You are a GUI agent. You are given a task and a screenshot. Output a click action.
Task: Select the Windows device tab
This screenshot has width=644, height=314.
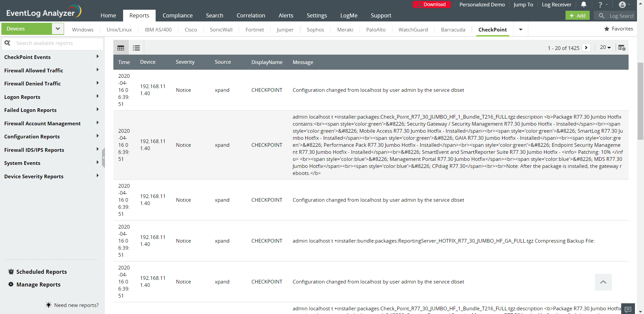(x=83, y=29)
